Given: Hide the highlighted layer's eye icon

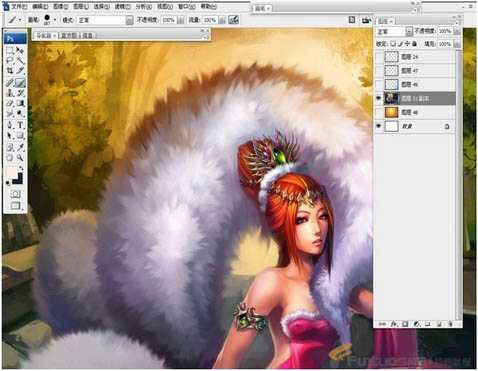Looking at the screenshot, I should click(378, 98).
